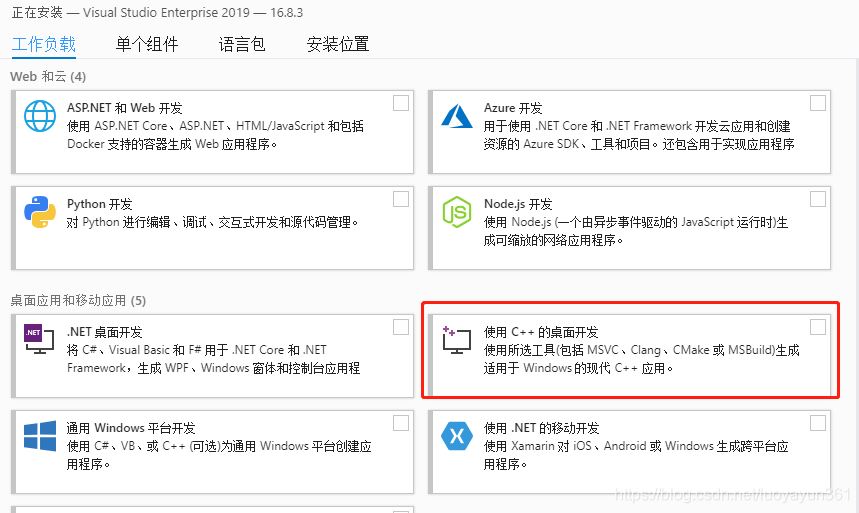Click the .NET desktop development icon
The image size is (859, 513).
pyautogui.click(x=39, y=339)
